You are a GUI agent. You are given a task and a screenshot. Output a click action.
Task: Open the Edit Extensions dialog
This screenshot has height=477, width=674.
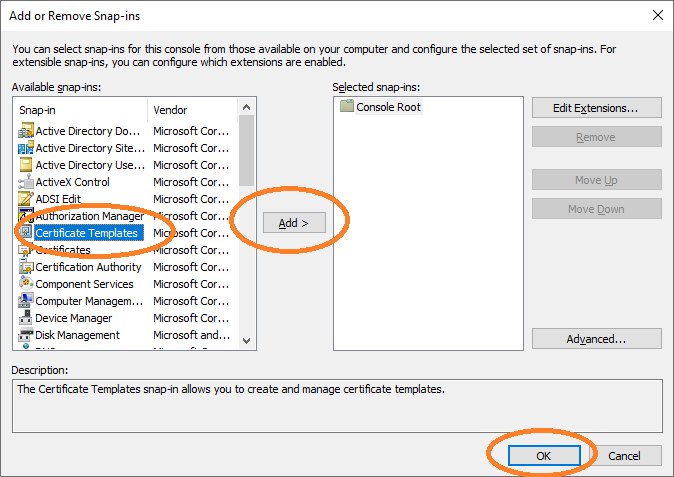tap(596, 107)
